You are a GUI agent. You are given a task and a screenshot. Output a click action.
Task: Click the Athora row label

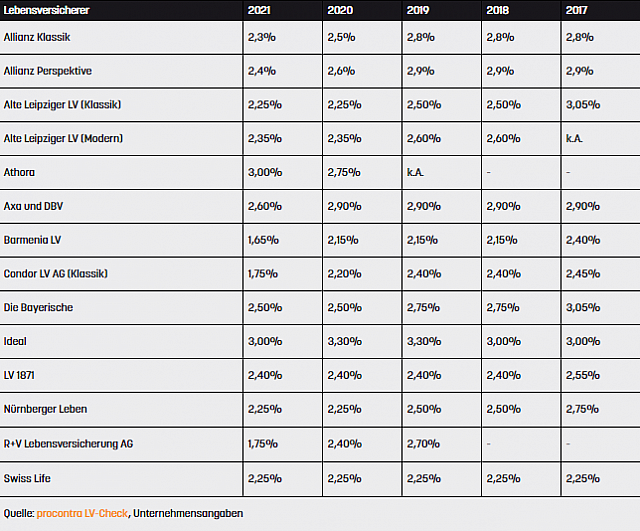point(20,172)
